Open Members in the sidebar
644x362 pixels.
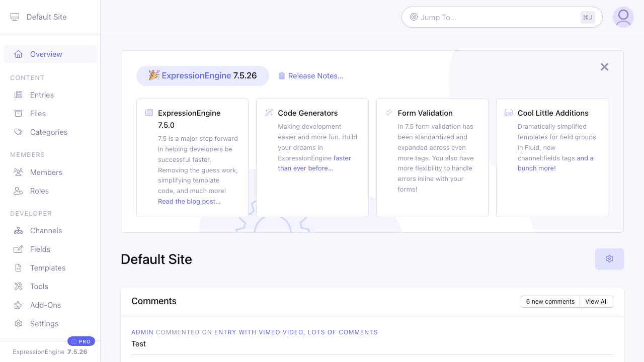[x=50, y=172]
